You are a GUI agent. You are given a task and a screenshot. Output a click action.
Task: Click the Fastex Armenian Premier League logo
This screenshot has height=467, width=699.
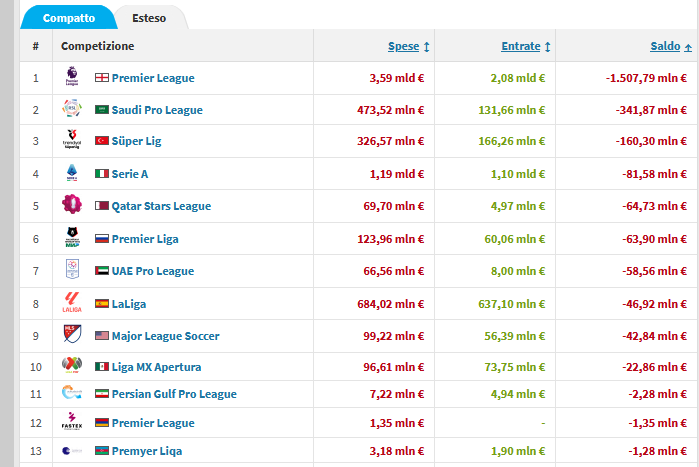tap(72, 421)
